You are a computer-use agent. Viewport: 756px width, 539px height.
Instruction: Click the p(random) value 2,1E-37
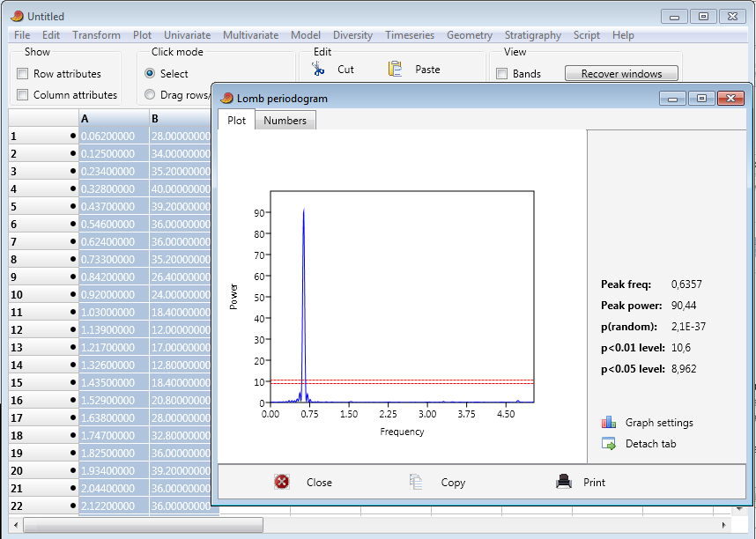(688, 327)
